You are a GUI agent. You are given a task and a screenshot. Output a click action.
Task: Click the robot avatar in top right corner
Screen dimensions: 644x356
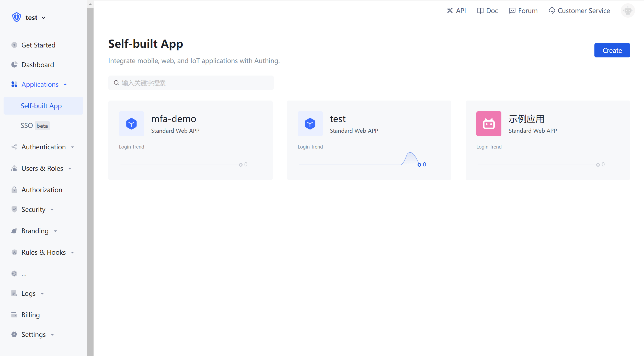pos(628,10)
